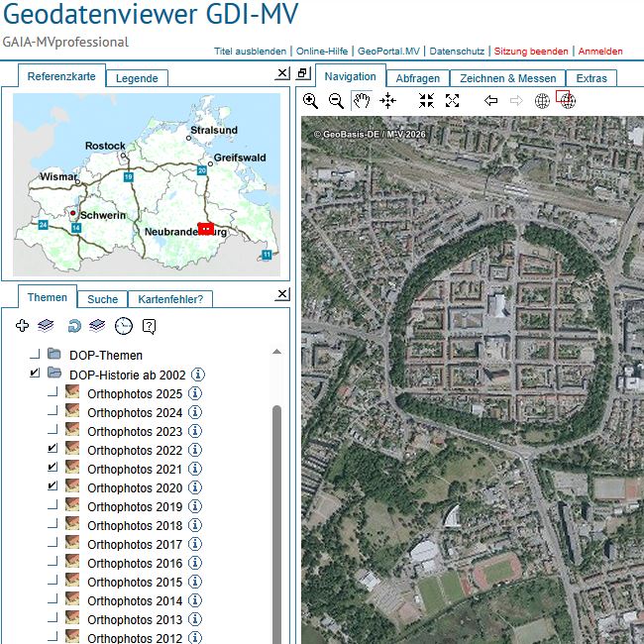Click the Orthophotos 2014 layer label

coord(135,600)
